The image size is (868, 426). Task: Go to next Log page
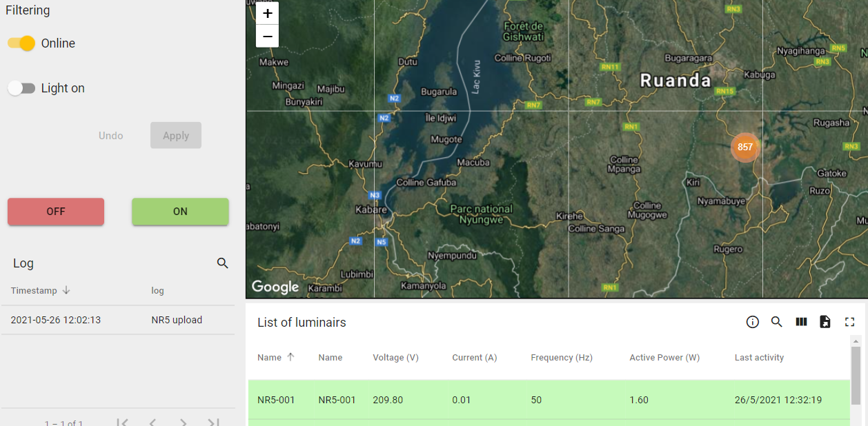[x=184, y=422]
